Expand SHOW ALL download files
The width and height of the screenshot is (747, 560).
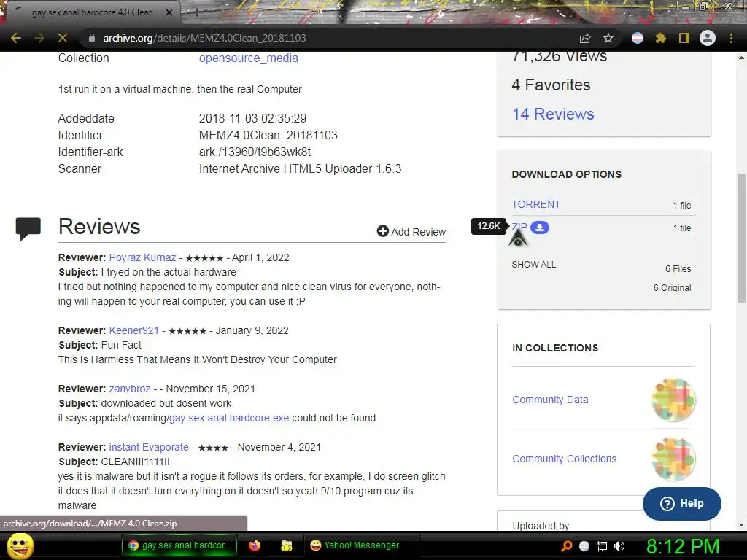click(x=533, y=264)
